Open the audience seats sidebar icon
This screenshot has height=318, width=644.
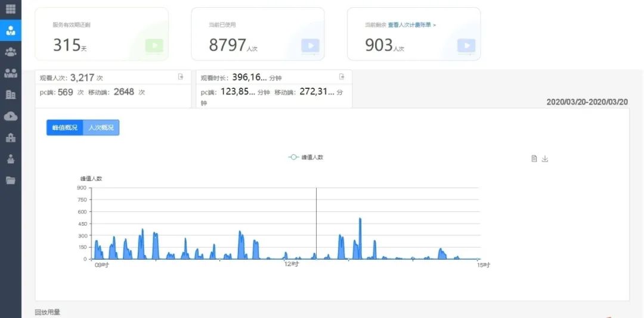tap(11, 73)
